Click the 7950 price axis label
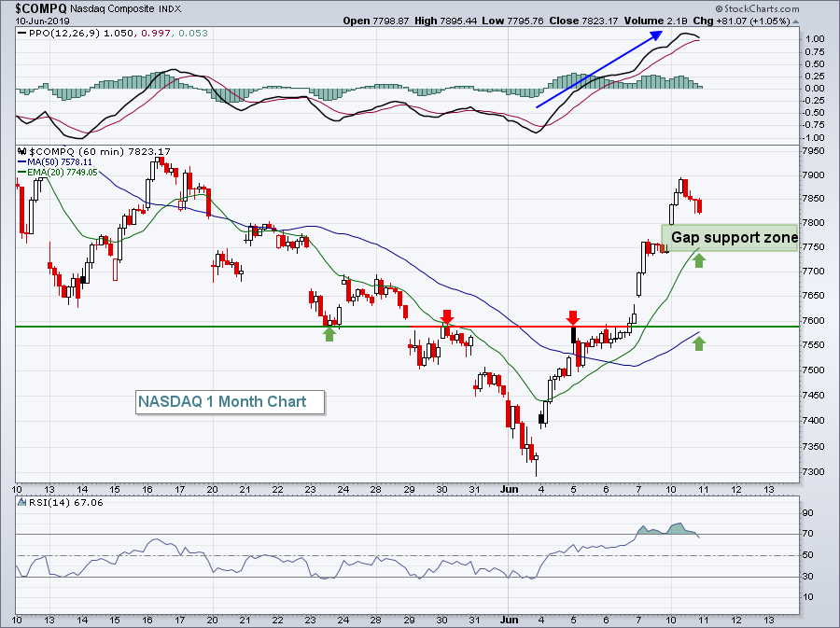This screenshot has height=628, width=840. coord(814,151)
